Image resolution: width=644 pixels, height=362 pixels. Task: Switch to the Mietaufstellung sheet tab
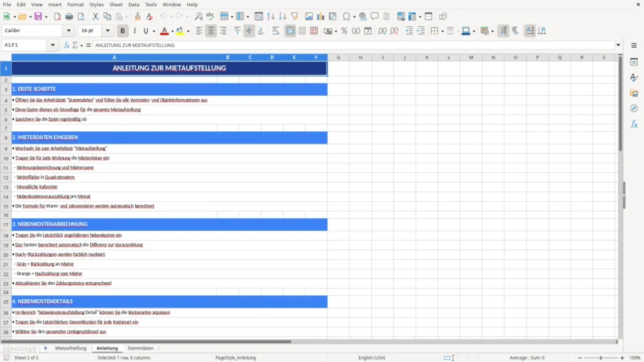70,348
